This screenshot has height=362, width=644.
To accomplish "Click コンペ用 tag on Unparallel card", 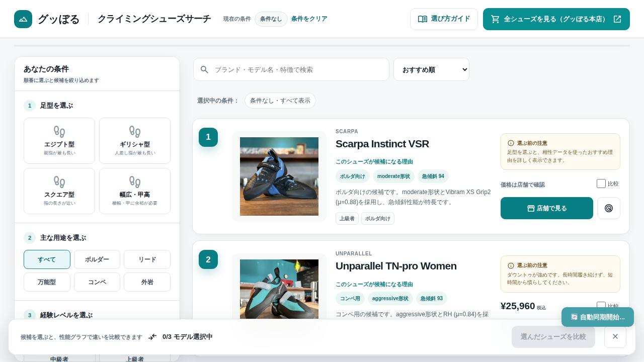I will [350, 299].
